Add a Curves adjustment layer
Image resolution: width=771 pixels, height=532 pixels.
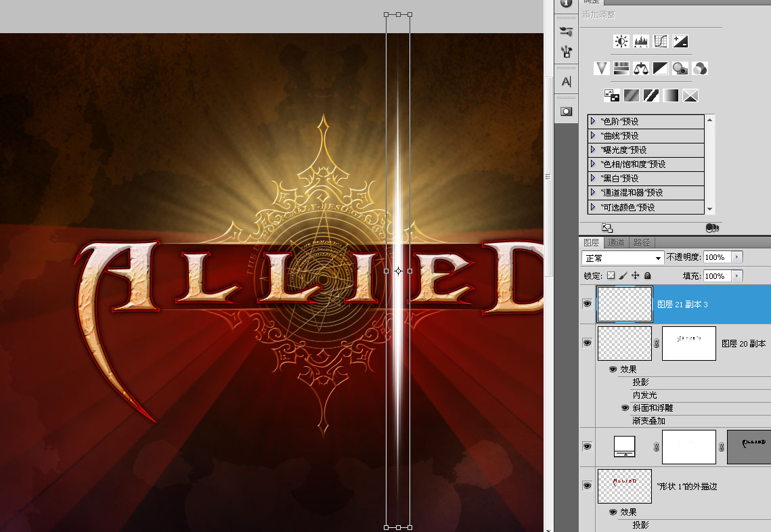click(661, 41)
